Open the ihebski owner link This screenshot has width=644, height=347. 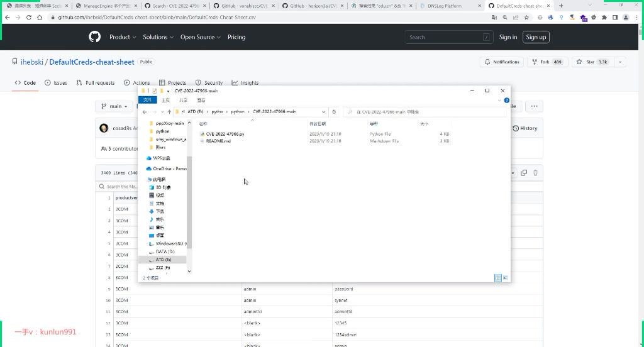pos(31,62)
